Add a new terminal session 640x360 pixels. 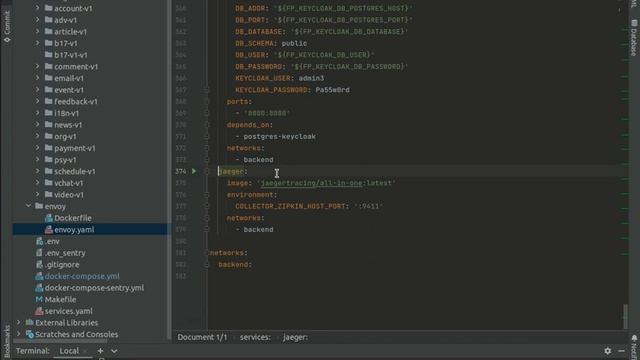(100, 351)
